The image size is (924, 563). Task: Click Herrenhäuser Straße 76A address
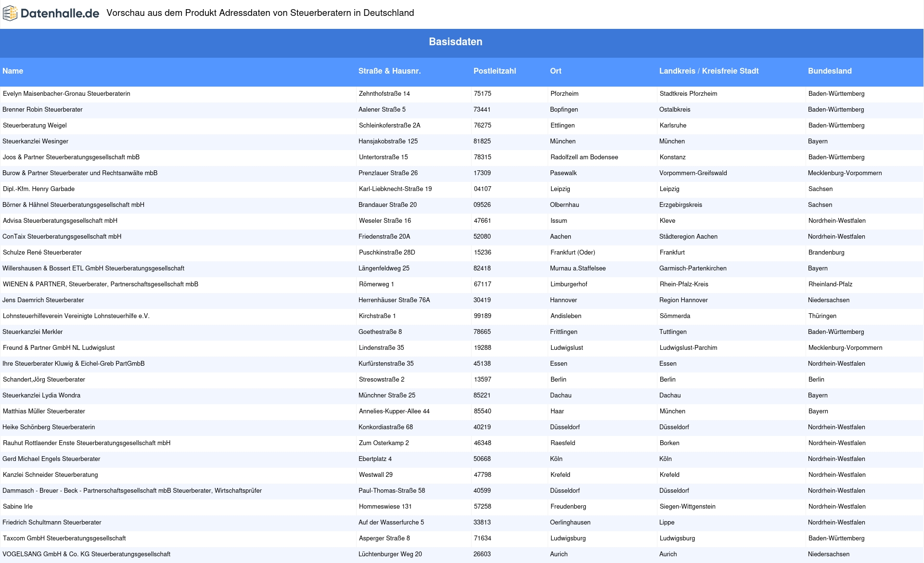pos(394,300)
